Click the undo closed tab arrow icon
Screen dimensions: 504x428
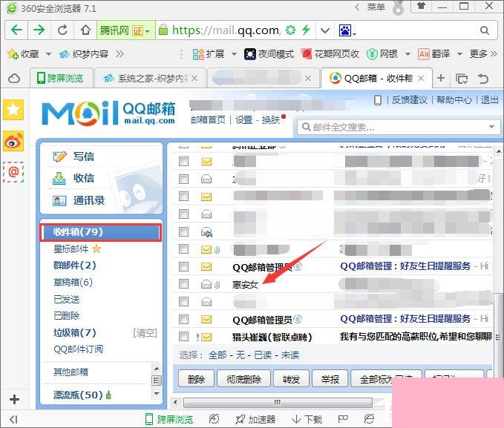click(x=482, y=78)
